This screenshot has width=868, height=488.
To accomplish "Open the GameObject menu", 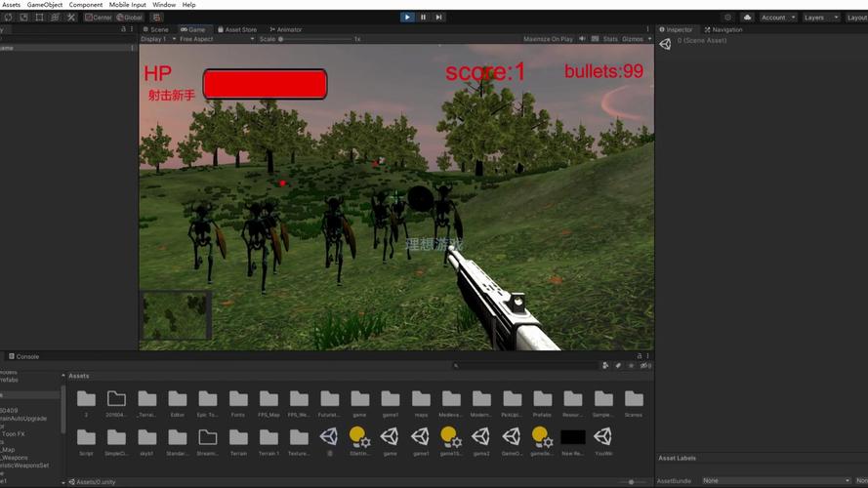I will [x=45, y=5].
